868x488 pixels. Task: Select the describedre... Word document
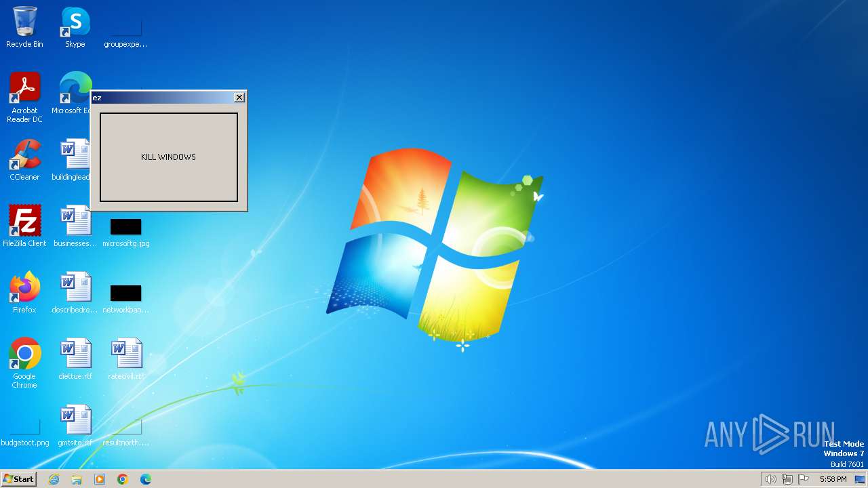click(75, 293)
